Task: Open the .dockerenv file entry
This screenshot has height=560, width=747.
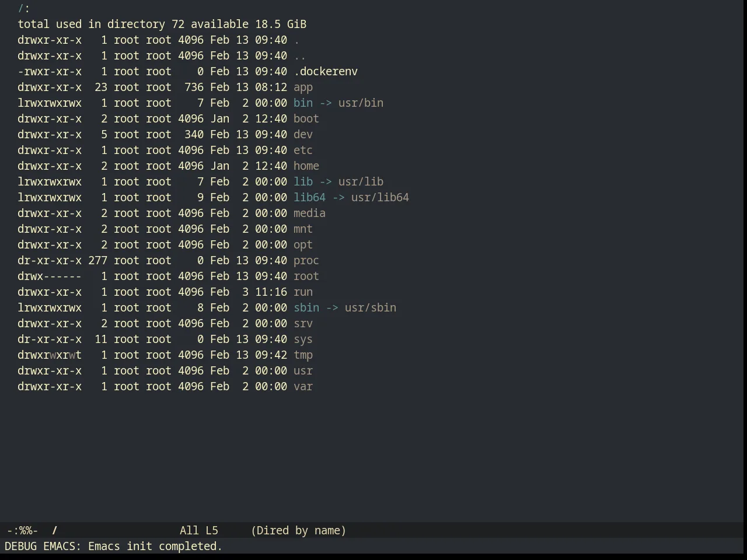Action: click(x=326, y=72)
